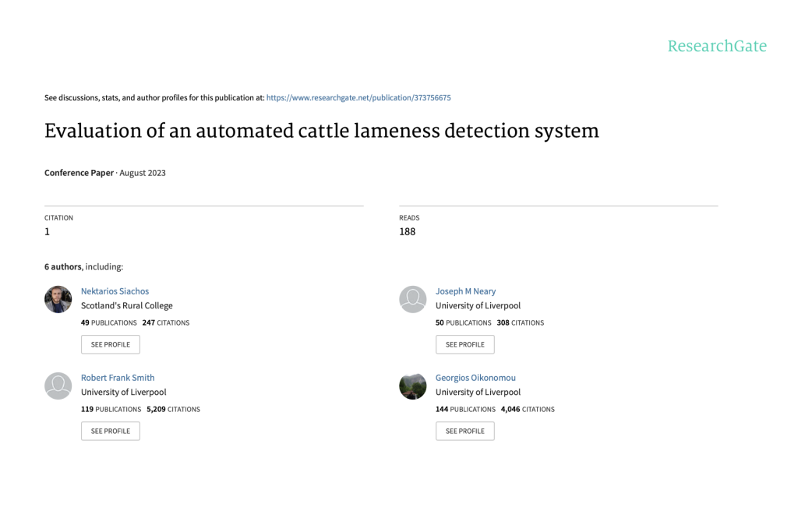Screen dimensions: 798x532
Task: Click the '6 authors' text
Action: tap(62, 266)
